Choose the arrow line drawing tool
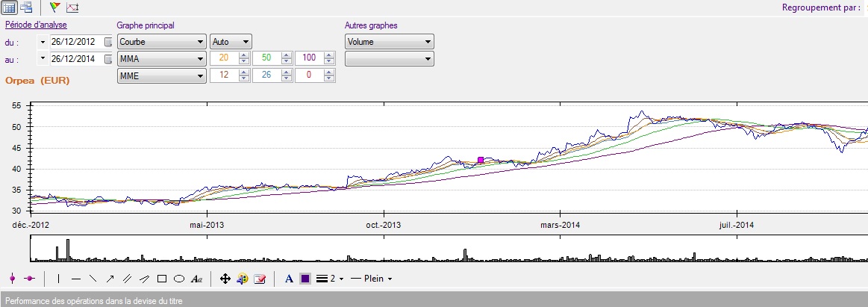The height and width of the screenshot is (307, 868). pyautogui.click(x=110, y=279)
